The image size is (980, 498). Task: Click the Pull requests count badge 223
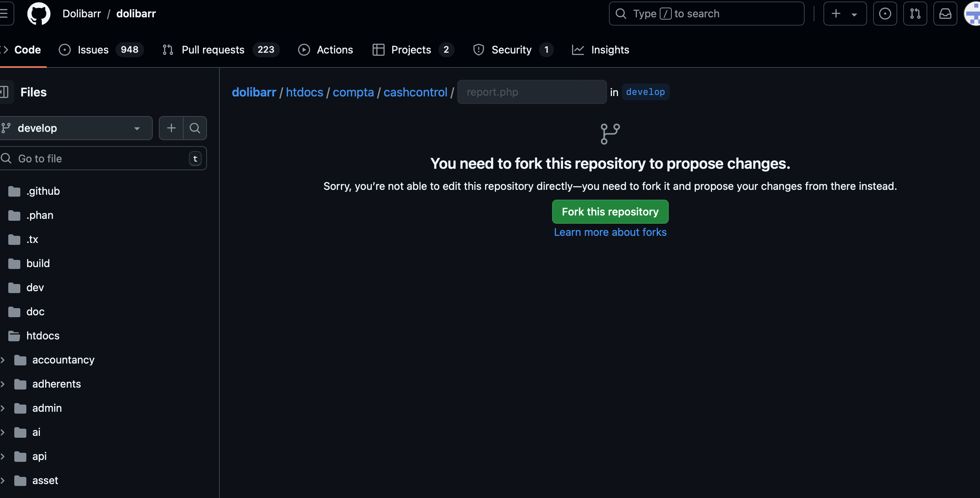pos(266,50)
